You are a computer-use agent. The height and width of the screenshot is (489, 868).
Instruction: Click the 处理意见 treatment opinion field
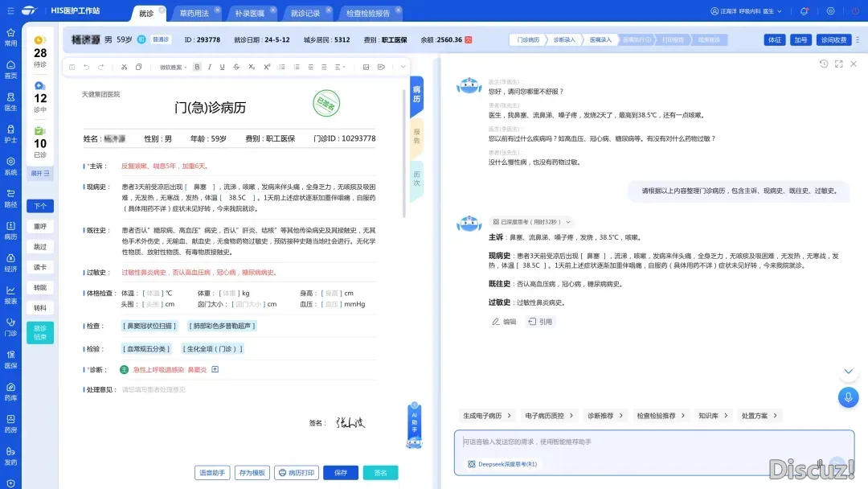coord(248,390)
